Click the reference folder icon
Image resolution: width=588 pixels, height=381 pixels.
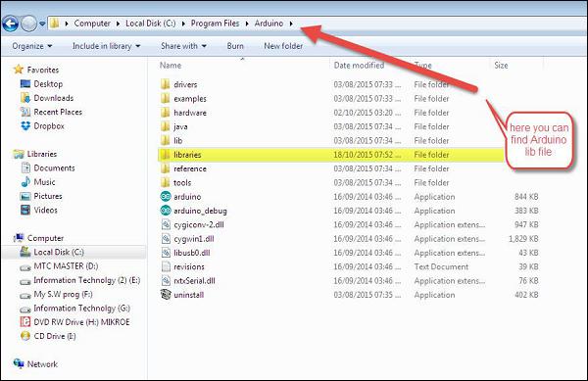click(x=165, y=168)
